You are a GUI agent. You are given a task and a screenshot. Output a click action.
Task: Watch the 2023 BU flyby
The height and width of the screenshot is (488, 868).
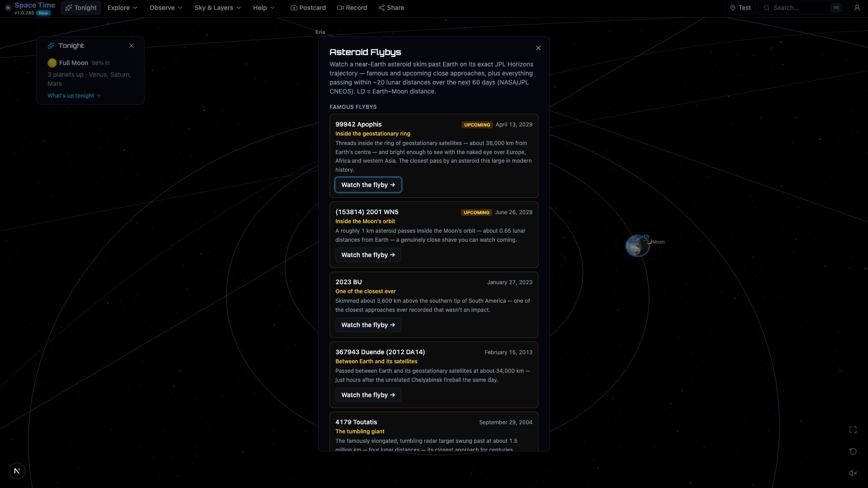368,325
